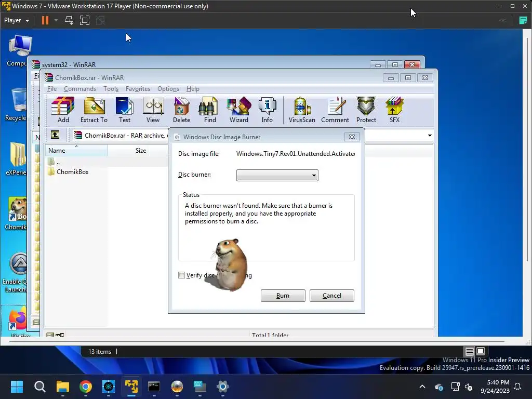The height and width of the screenshot is (399, 532).
Task: Enable Verify disc after burning checkbox
Action: click(x=181, y=275)
